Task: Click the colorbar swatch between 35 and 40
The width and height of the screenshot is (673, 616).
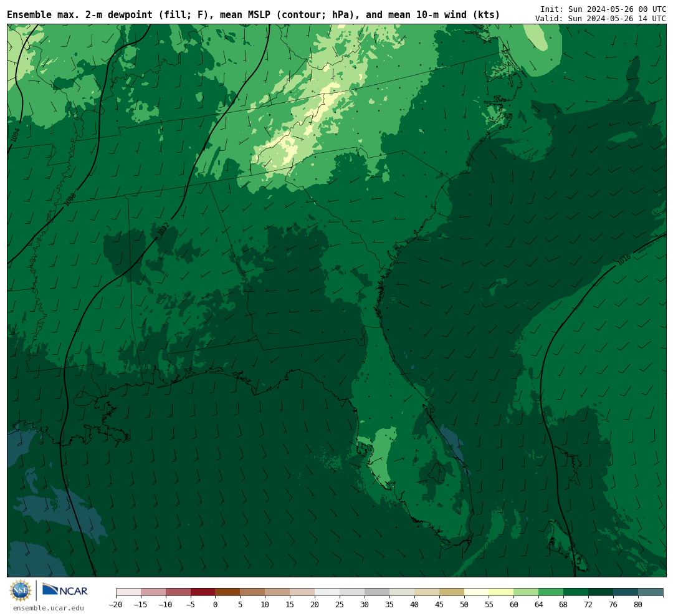Action: 402,592
